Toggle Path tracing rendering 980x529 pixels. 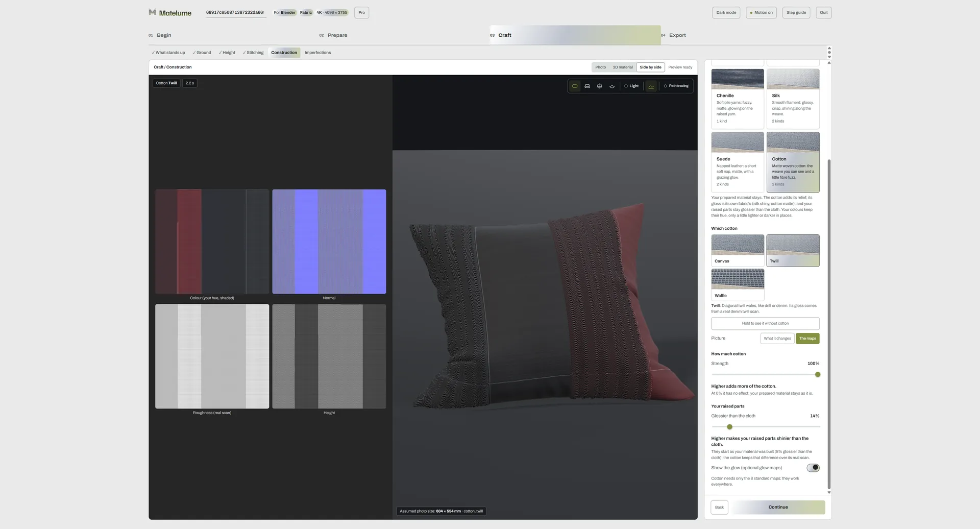pos(676,86)
